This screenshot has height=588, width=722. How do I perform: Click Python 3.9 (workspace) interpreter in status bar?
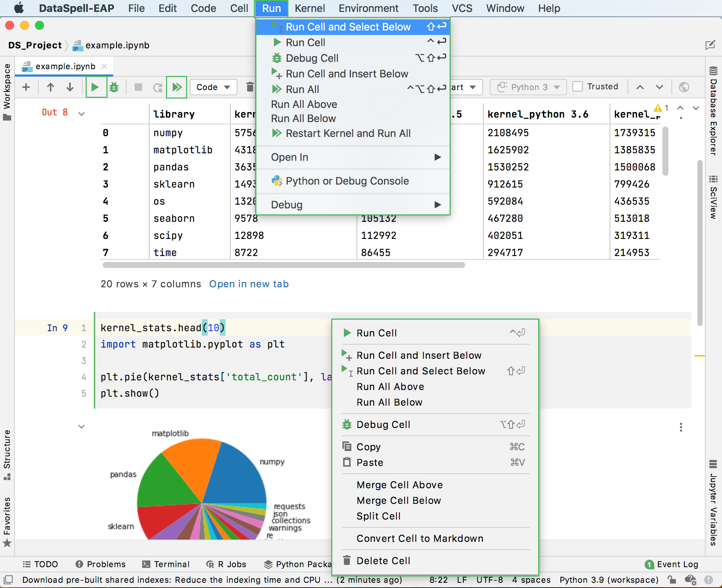(x=609, y=580)
